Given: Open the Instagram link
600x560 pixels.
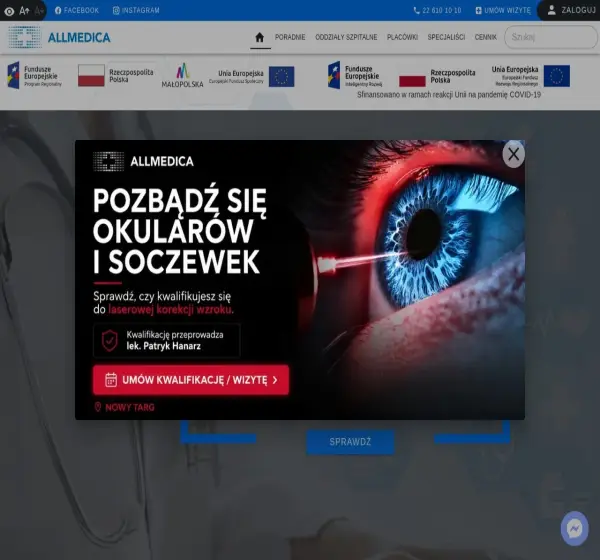Looking at the screenshot, I should 136,10.
